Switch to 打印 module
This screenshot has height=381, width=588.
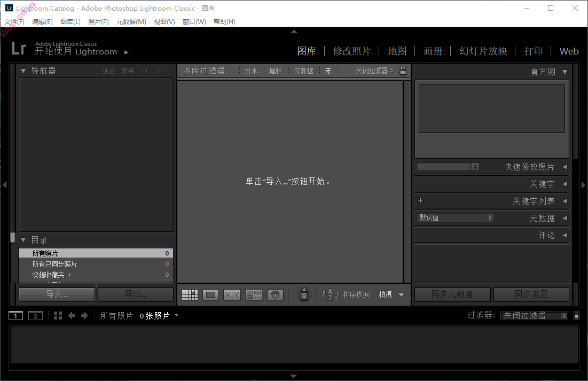pos(533,51)
